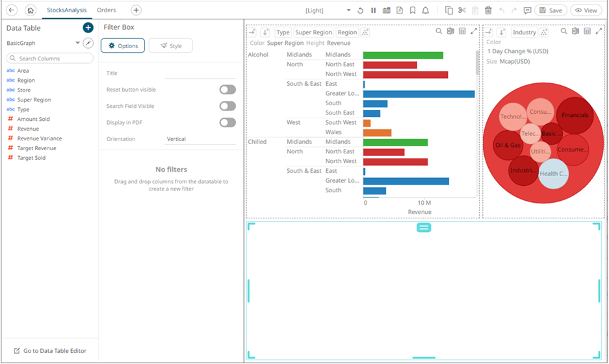The width and height of the screenshot is (609, 364).
Task: Click the bookmark icon in the toolbar
Action: (x=413, y=10)
